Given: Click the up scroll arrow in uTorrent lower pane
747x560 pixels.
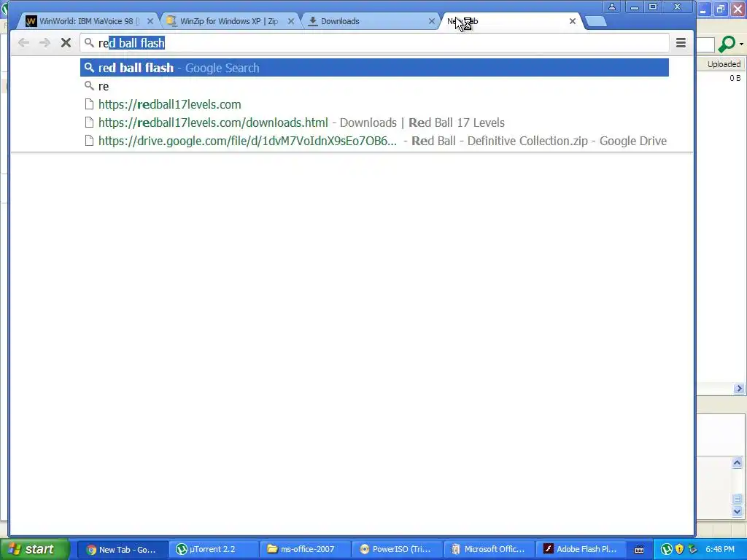Looking at the screenshot, I should pyautogui.click(x=737, y=462).
